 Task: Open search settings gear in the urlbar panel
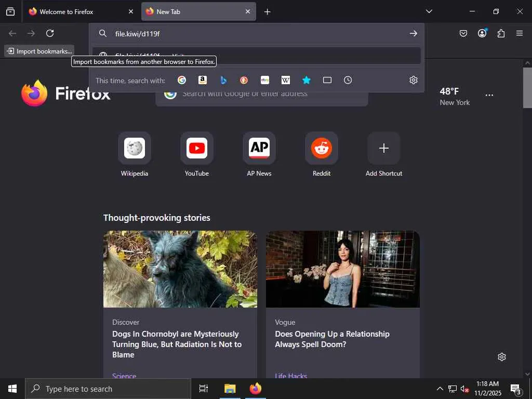(413, 80)
